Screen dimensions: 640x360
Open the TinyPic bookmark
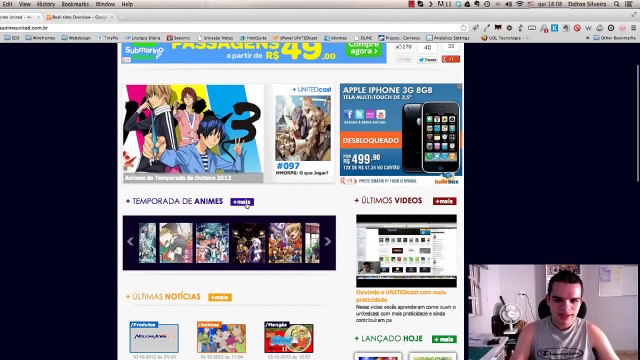point(108,38)
